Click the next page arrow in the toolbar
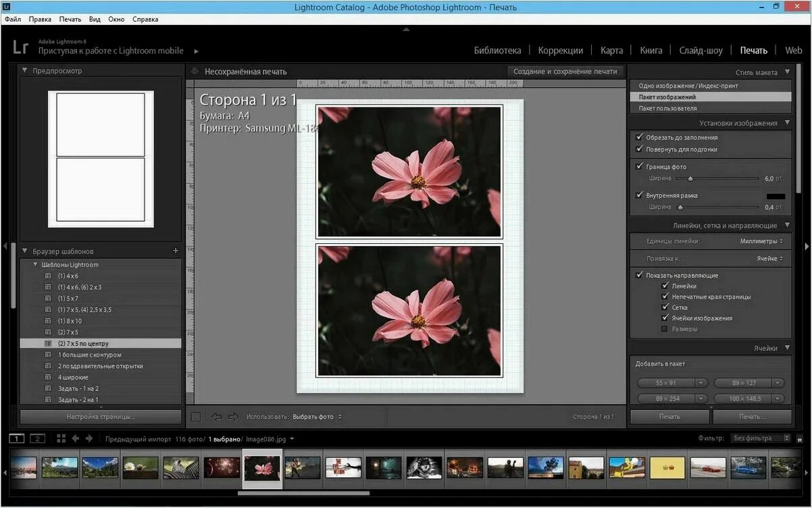The width and height of the screenshot is (812, 508). (233, 417)
